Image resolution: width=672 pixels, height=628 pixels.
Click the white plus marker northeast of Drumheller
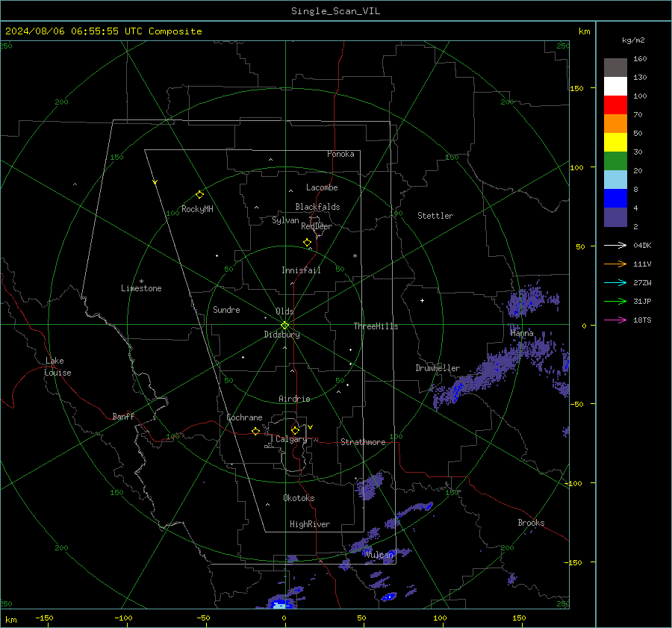point(422,300)
